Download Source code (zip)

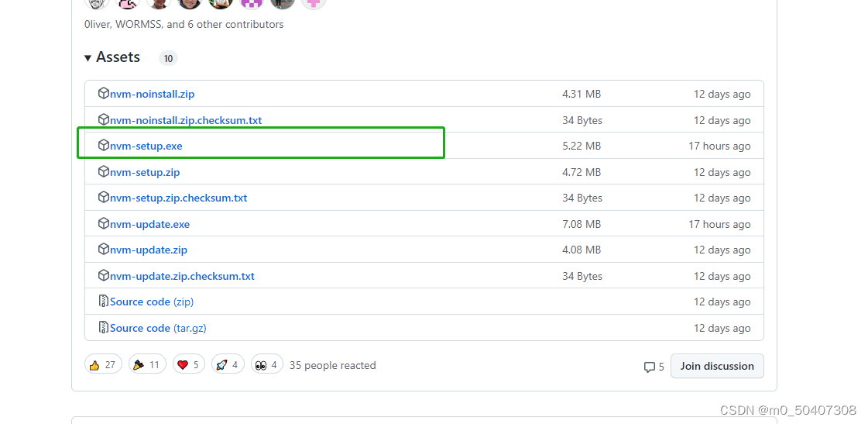[152, 302]
